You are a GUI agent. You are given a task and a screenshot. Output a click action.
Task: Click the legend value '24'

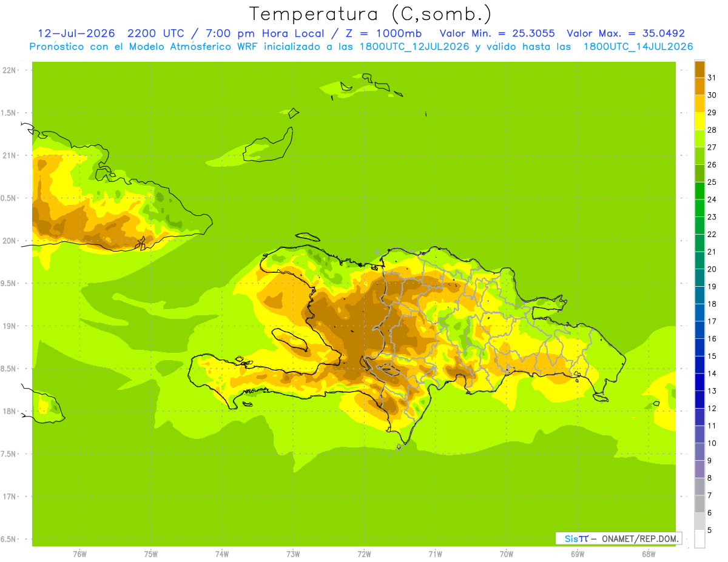click(x=712, y=199)
